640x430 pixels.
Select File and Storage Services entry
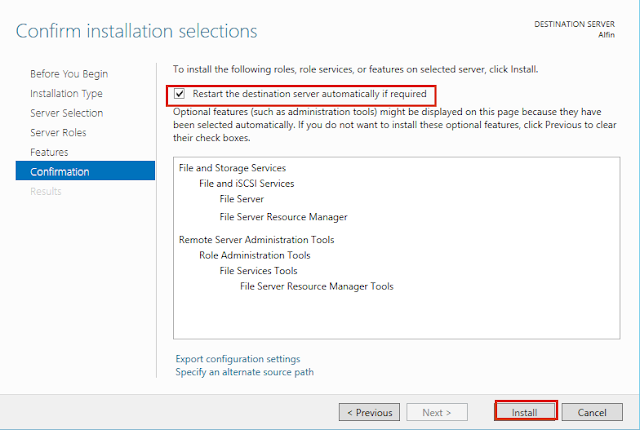(232, 168)
